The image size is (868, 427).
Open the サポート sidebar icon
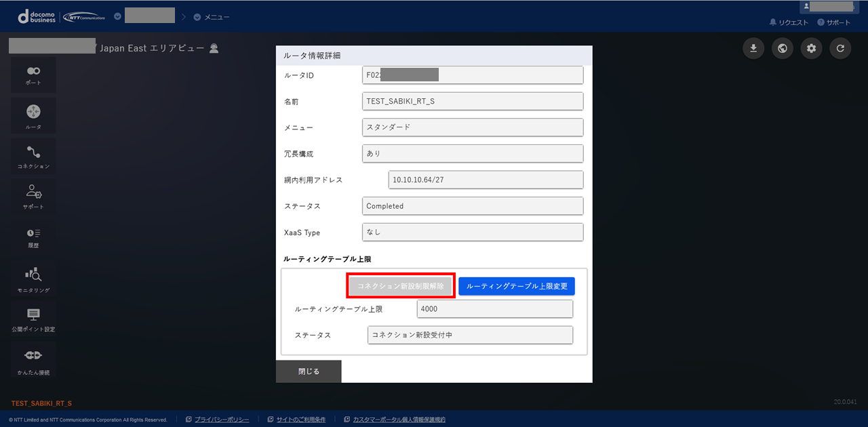click(33, 197)
